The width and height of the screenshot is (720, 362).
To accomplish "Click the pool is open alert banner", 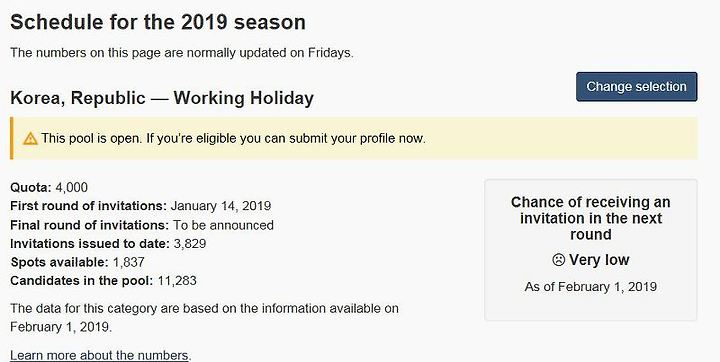I will [354, 138].
